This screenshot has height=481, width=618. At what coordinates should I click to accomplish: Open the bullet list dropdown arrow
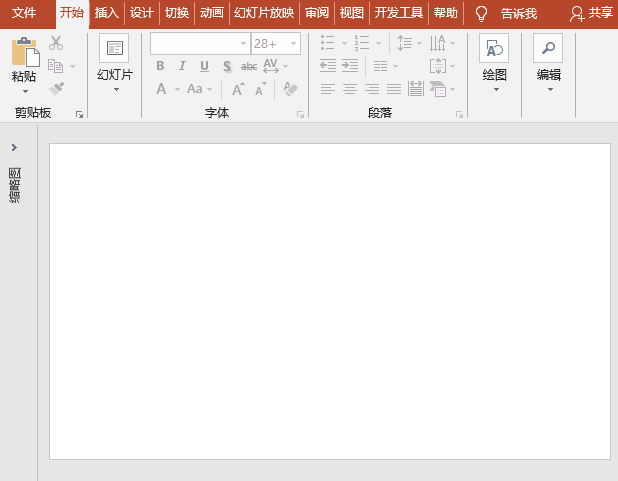pos(344,43)
